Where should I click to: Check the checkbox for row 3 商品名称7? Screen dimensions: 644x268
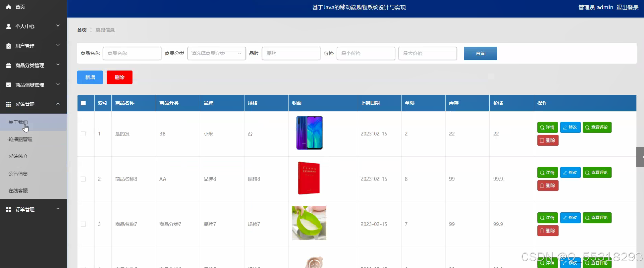[x=83, y=224]
